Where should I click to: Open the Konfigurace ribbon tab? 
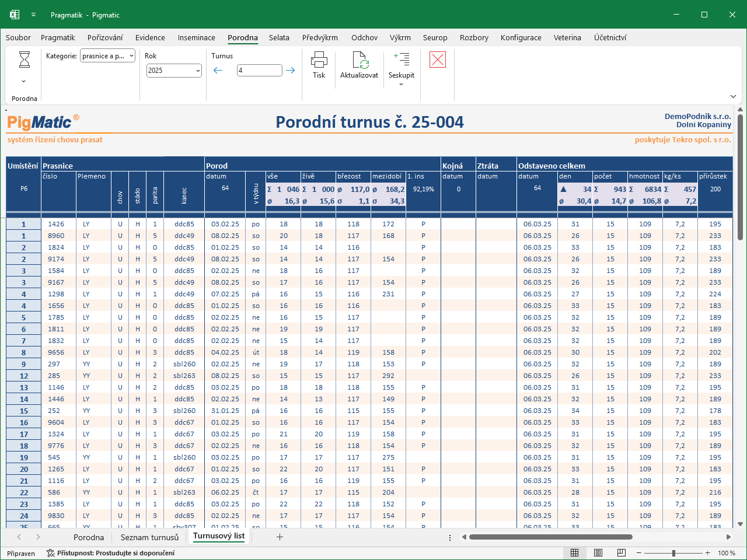tap(521, 37)
